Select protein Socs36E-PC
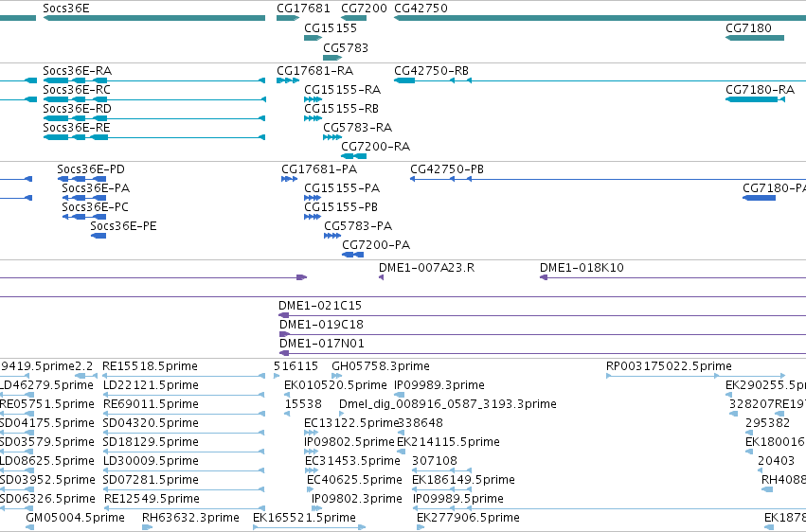 (83, 217)
